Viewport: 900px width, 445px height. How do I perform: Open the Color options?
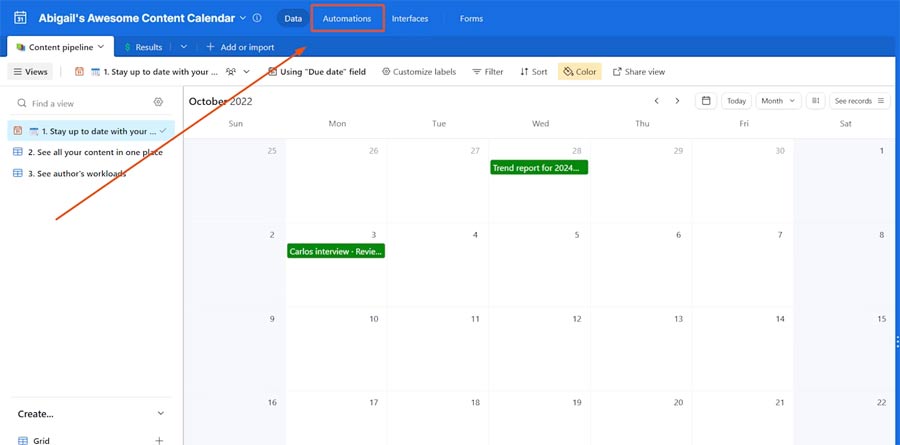point(579,72)
